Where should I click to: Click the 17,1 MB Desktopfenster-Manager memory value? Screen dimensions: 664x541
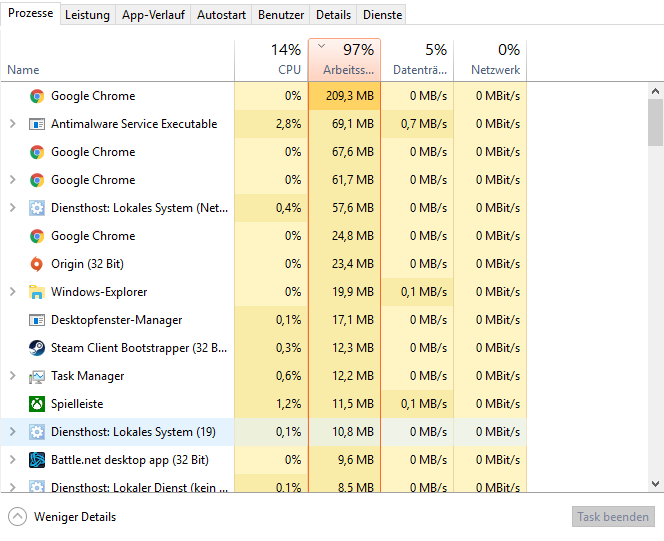click(353, 320)
